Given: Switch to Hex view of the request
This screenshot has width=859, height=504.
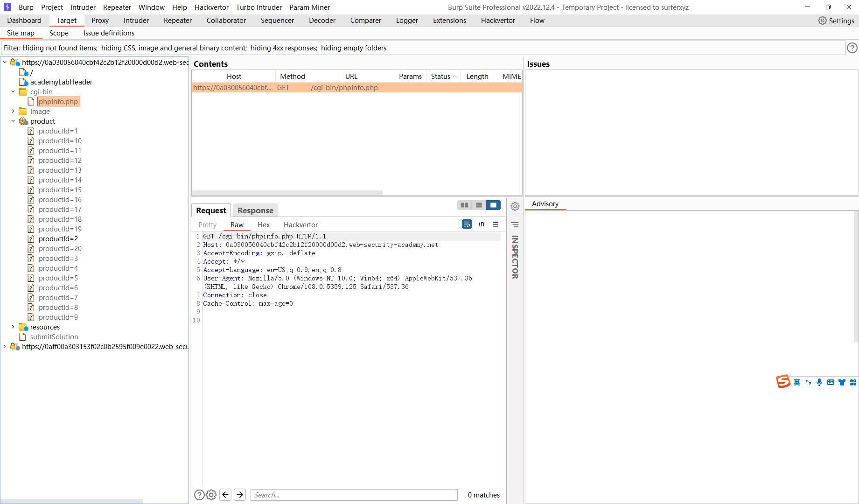Looking at the screenshot, I should [264, 224].
